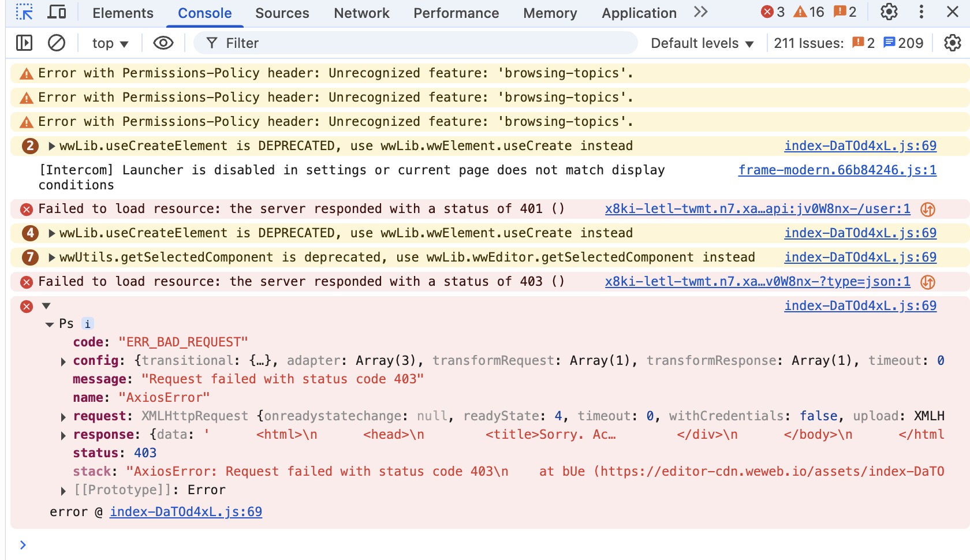Clear the console with the ban icon
This screenshot has height=560, width=970.
click(x=57, y=43)
